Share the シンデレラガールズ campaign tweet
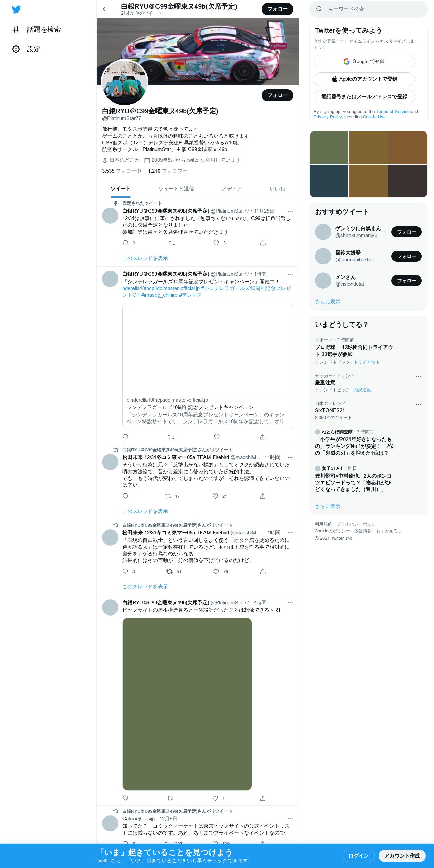 click(263, 437)
